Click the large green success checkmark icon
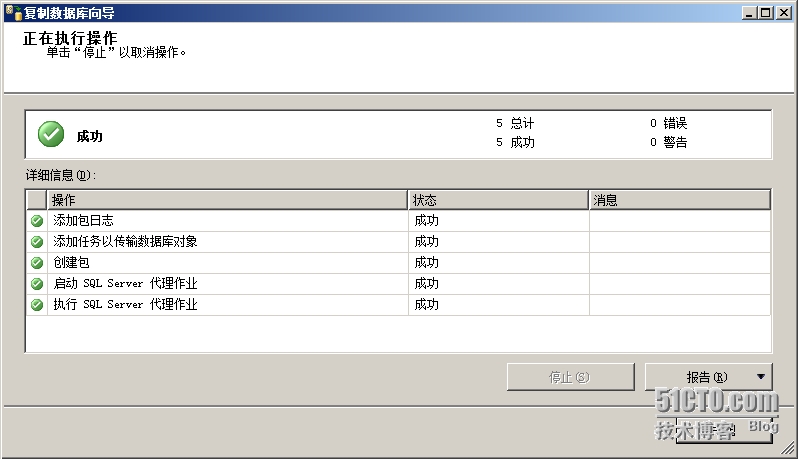 51,134
